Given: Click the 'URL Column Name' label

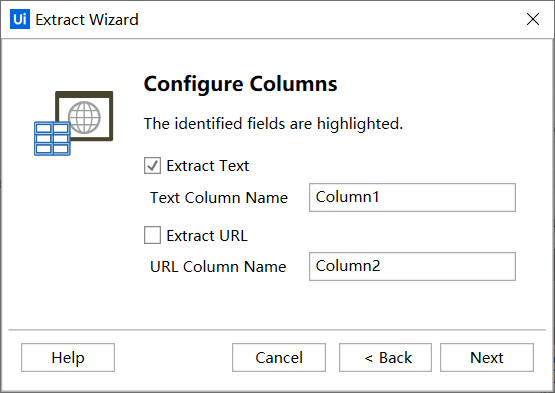Looking at the screenshot, I should pyautogui.click(x=218, y=267).
